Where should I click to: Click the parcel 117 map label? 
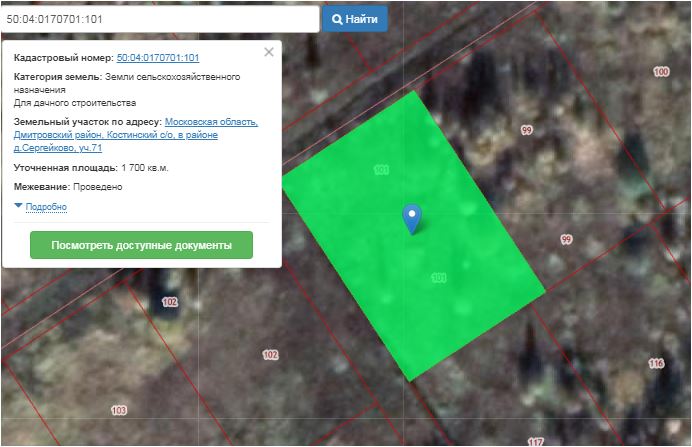pyautogui.click(x=535, y=441)
